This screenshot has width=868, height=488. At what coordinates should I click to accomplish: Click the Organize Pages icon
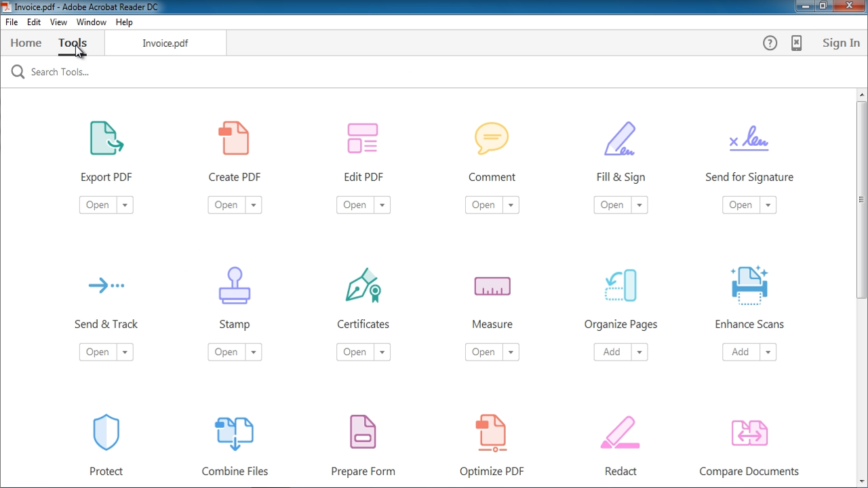pyautogui.click(x=620, y=285)
